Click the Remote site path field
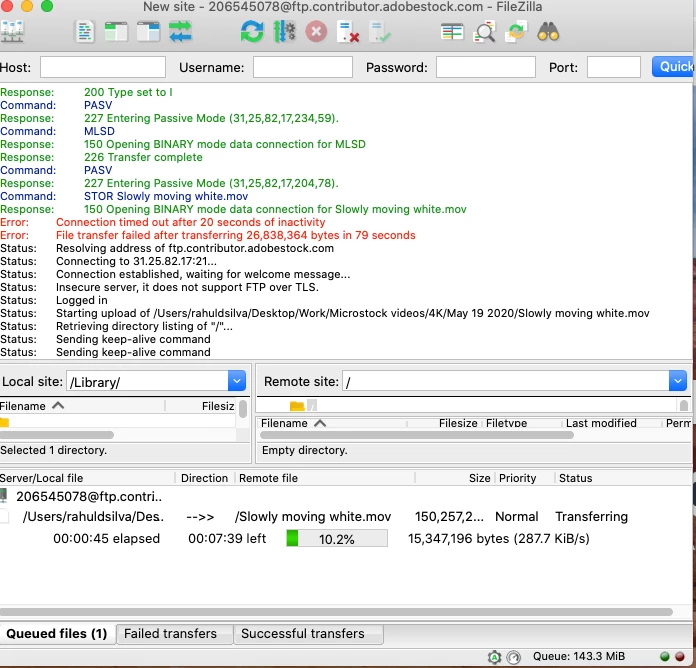 point(506,381)
